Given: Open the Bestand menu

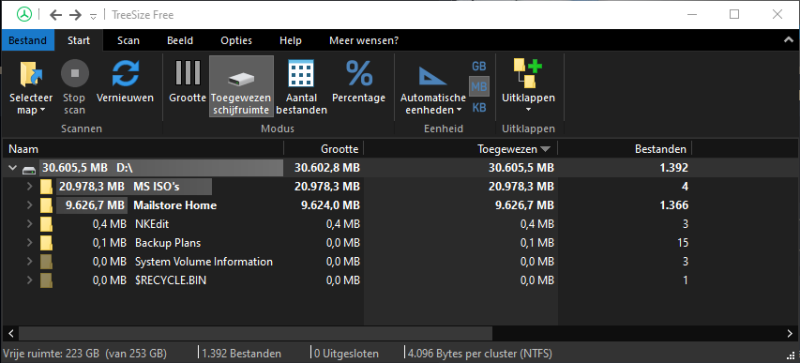Looking at the screenshot, I should [28, 40].
